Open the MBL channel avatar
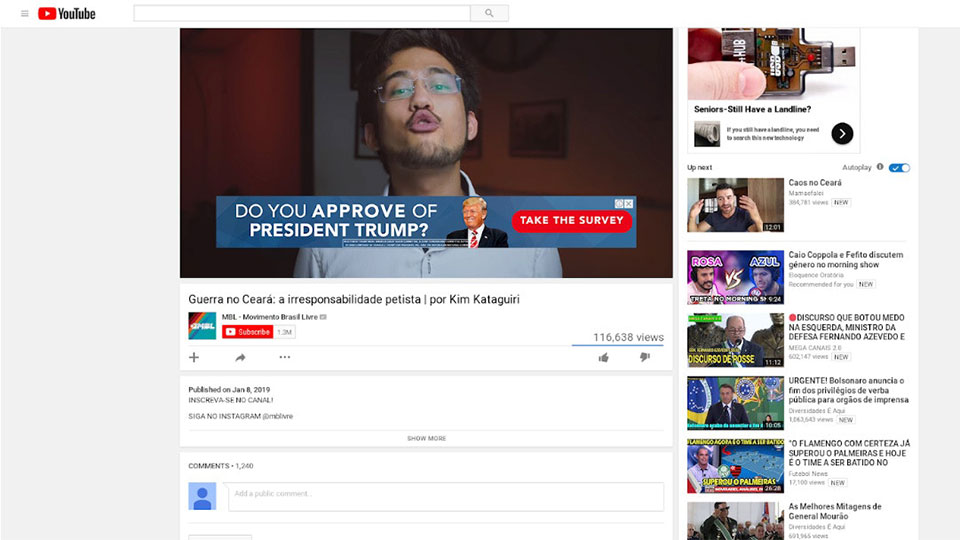Viewport: 960px width, 540px height. click(202, 326)
